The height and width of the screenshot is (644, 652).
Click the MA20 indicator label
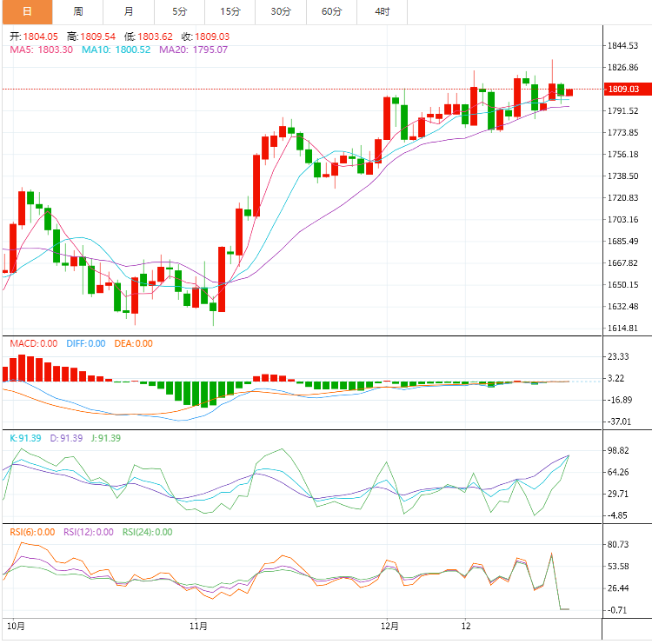193,50
